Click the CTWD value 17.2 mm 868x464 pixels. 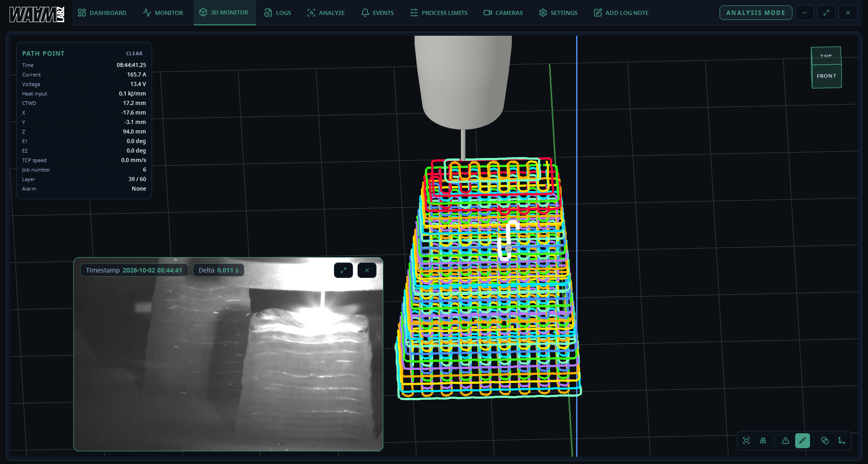click(134, 103)
